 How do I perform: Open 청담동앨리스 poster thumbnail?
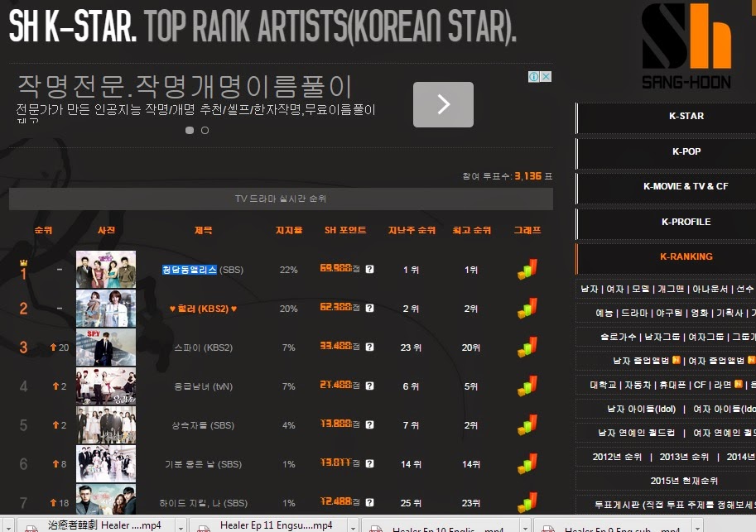pos(106,270)
